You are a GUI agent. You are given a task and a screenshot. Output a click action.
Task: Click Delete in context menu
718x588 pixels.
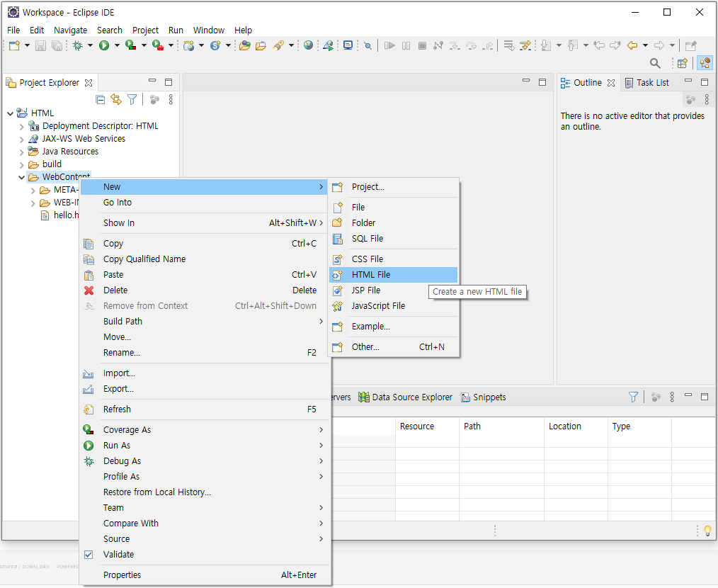pyautogui.click(x=205, y=290)
